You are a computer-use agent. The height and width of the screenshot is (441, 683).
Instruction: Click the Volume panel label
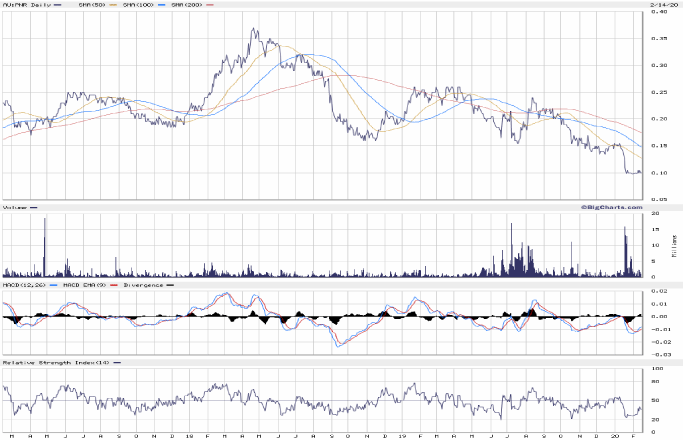pos(14,209)
